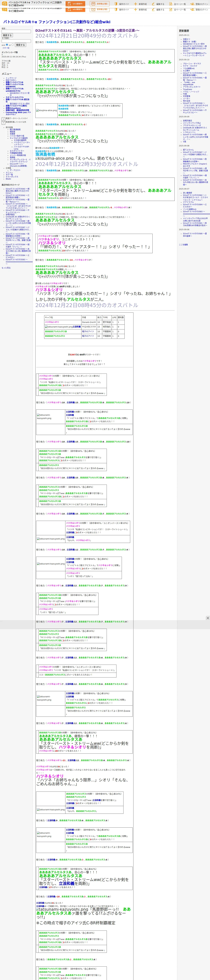
Task: Click the 2024年12月21日22時33分のカオスバトル heading
Action: tap(87, 164)
